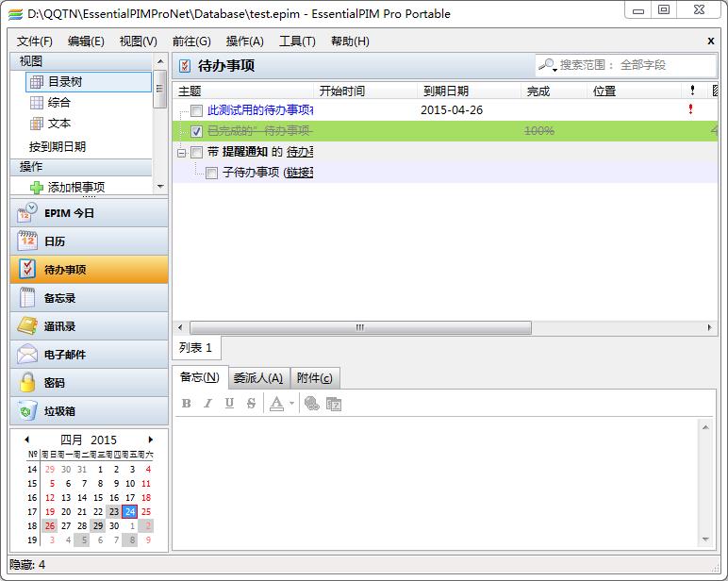Uncheck the completed 已完成的 task checkbox
This screenshot has height=581, width=728.
[196, 132]
